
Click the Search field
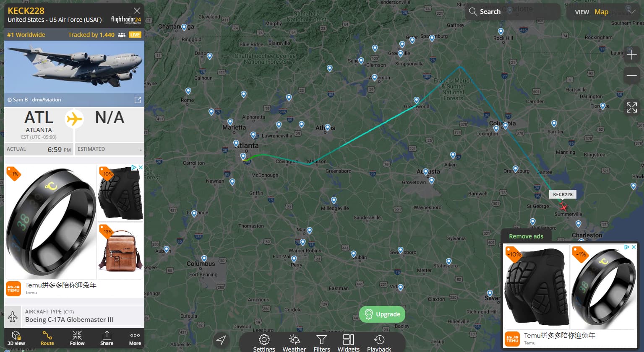pyautogui.click(x=512, y=12)
